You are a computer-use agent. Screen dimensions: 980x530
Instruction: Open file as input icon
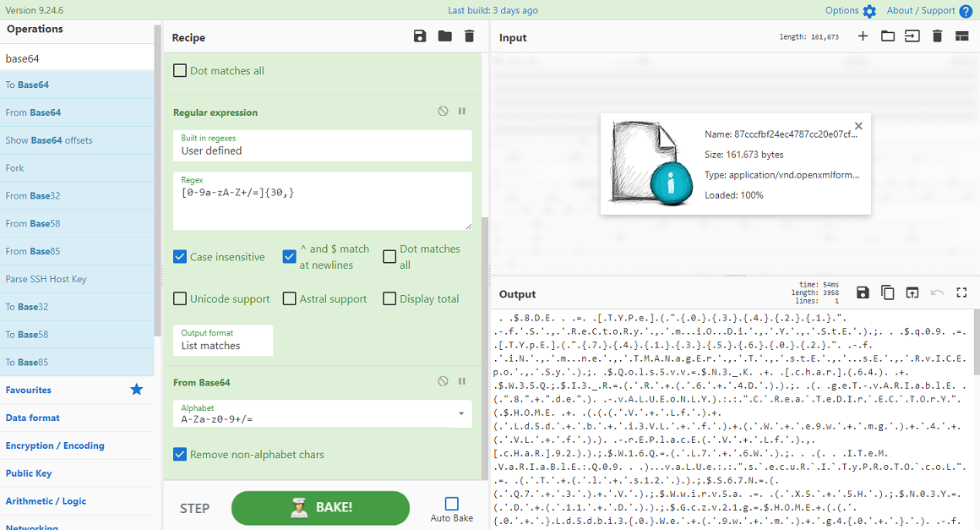(x=912, y=36)
